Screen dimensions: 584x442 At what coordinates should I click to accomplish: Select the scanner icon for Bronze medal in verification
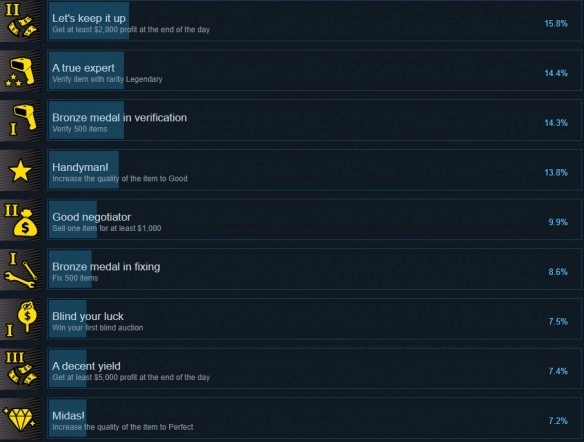[x=20, y=120]
